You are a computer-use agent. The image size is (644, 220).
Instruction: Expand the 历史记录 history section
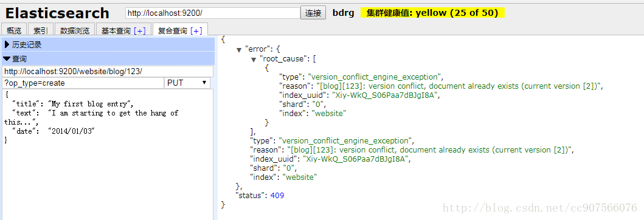[108, 45]
